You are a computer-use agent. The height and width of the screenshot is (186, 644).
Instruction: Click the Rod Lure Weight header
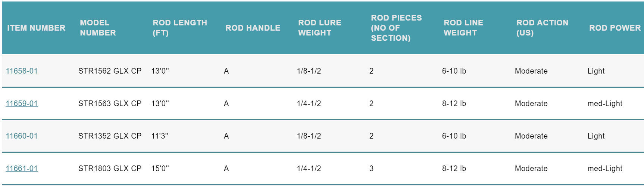pos(319,28)
